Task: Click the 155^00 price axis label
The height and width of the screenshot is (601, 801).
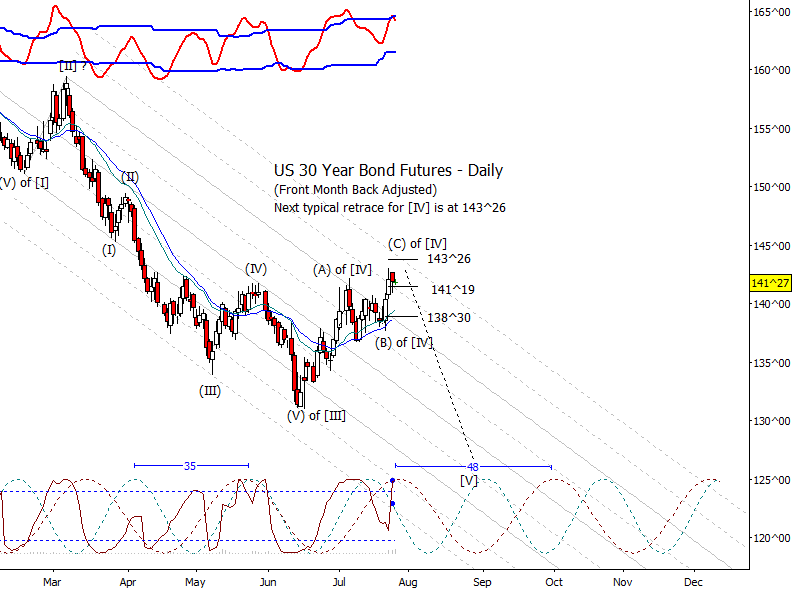Action: [x=772, y=129]
